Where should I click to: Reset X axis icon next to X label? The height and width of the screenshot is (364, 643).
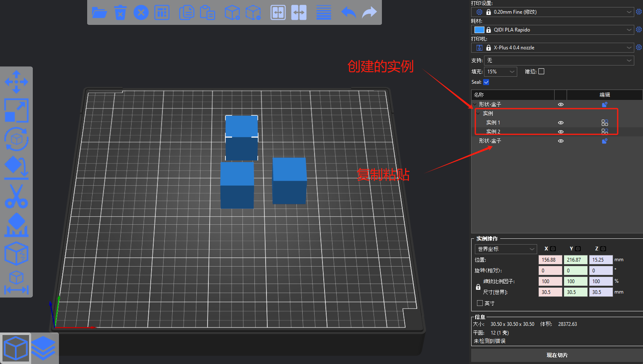coord(553,249)
